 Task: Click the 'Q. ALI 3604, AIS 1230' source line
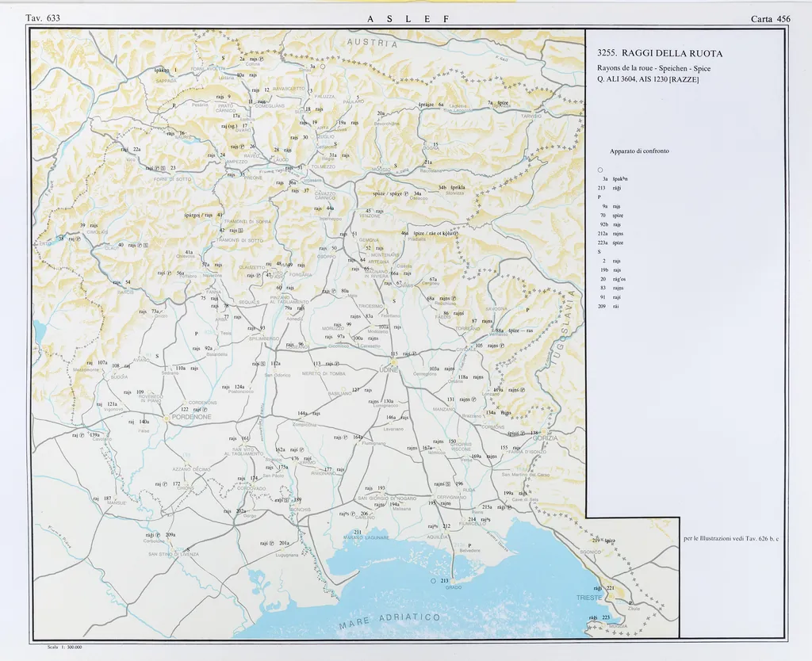pos(647,78)
